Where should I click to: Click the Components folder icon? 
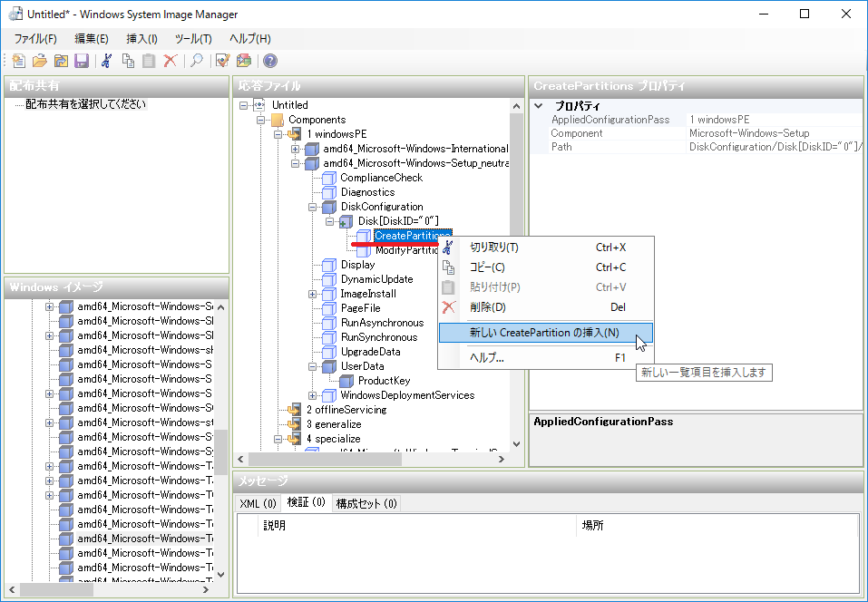tap(278, 120)
